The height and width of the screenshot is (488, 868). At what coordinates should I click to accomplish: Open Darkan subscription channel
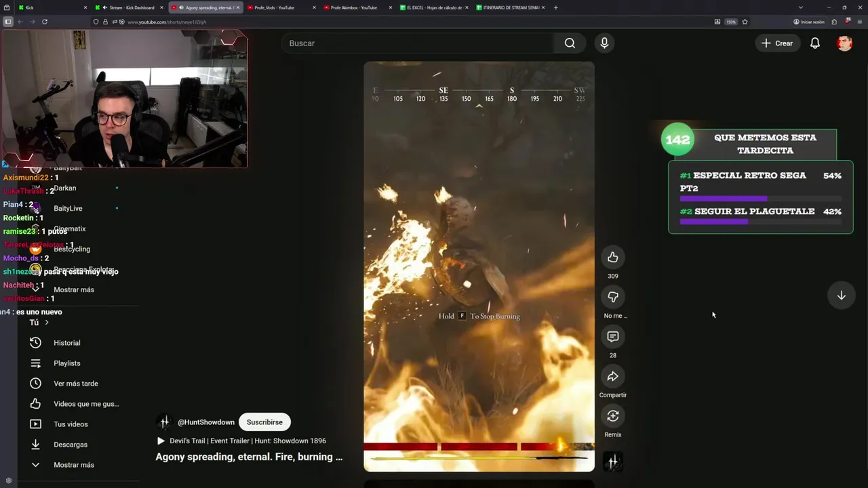point(65,188)
